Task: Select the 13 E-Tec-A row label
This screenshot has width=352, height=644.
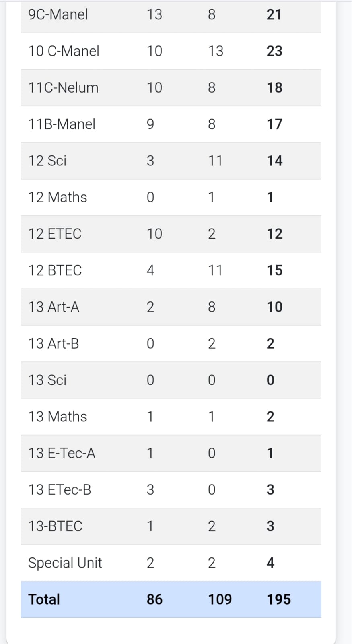Action: (62, 453)
